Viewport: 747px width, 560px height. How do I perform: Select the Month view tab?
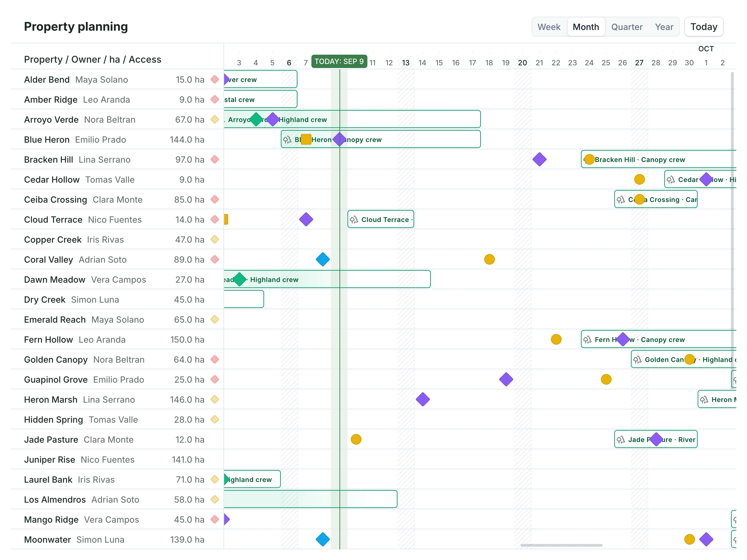coord(586,27)
